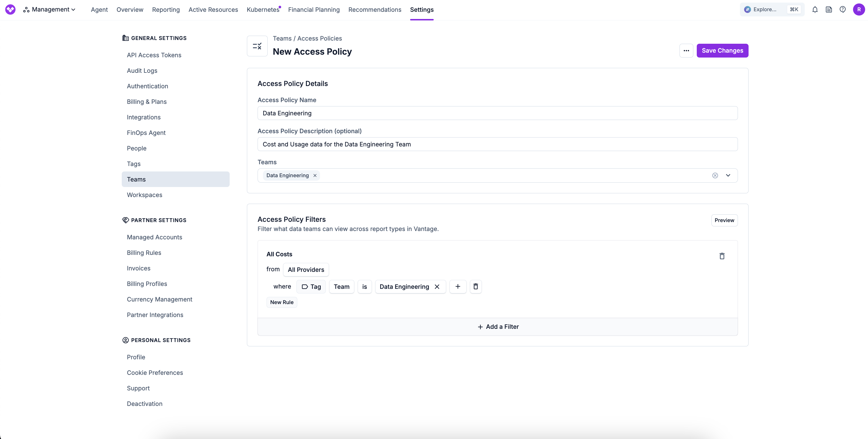Switch to the Kubernetes tab
This screenshot has height=439, width=868.
263,9
